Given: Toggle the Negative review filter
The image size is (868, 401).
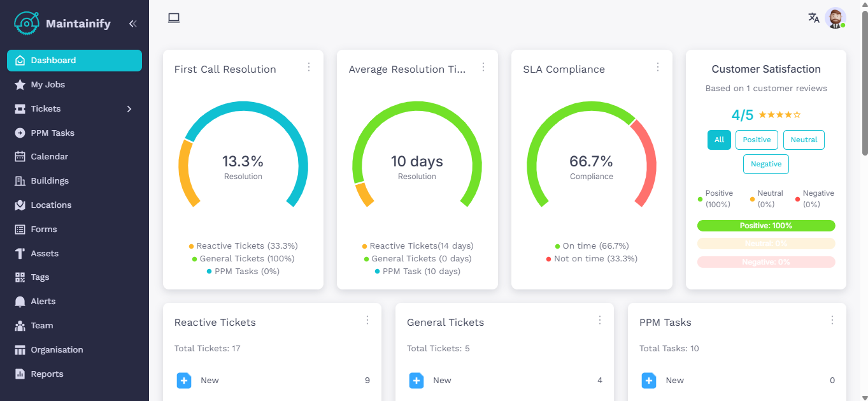Looking at the screenshot, I should [x=766, y=164].
